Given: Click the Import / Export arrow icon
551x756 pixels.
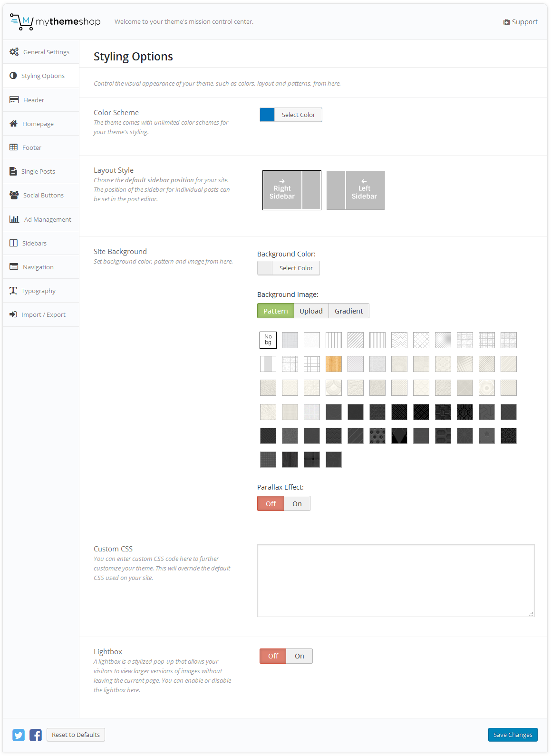Looking at the screenshot, I should coord(13,314).
